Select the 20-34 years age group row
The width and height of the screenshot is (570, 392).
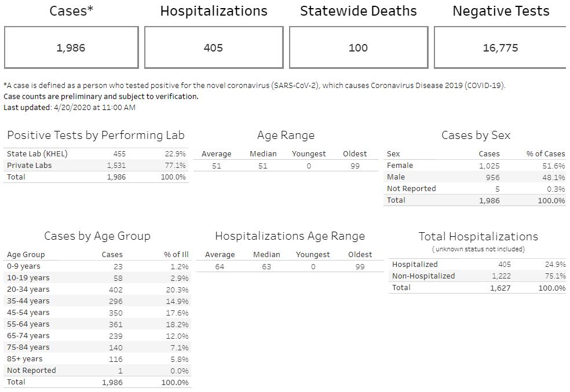pos(97,290)
